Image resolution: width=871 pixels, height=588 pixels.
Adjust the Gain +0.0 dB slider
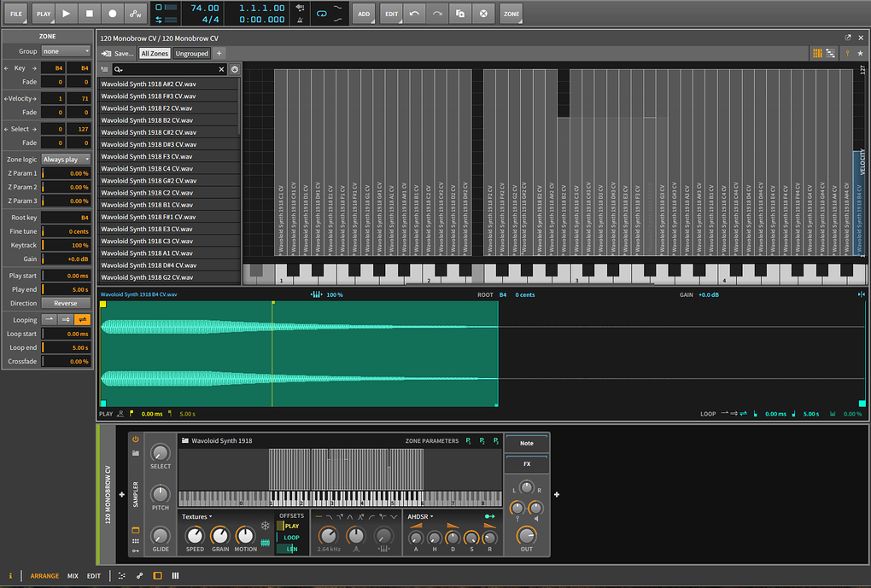pos(66,259)
